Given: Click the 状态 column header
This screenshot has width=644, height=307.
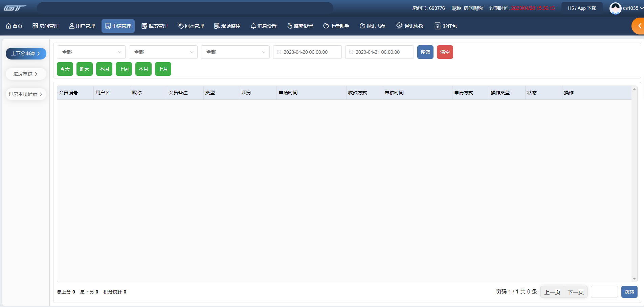Looking at the screenshot, I should pyautogui.click(x=543, y=93).
